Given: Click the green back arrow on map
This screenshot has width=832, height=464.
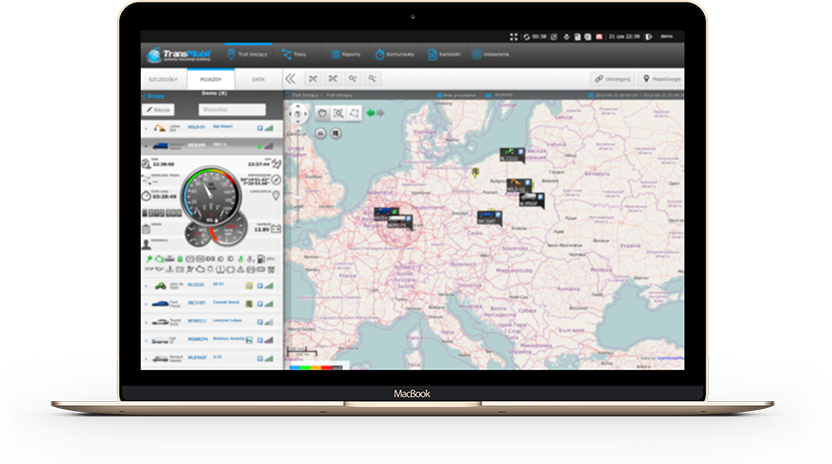Looking at the screenshot, I should (x=372, y=112).
